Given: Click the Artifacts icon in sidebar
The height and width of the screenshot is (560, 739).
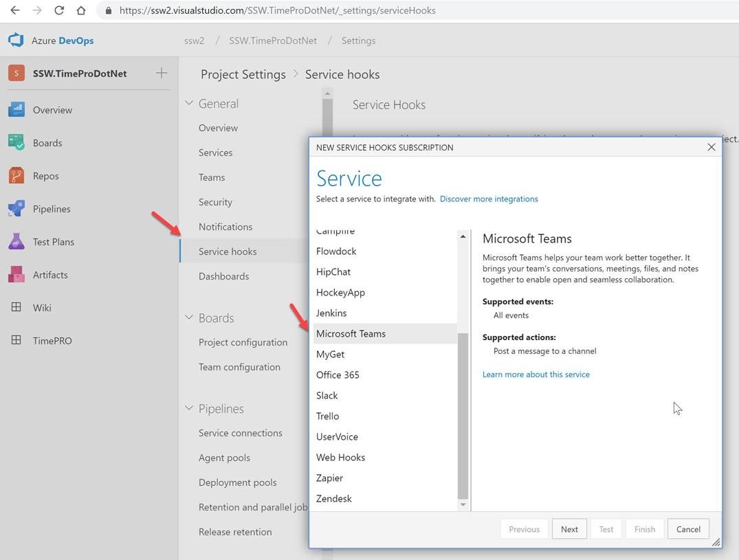Looking at the screenshot, I should (x=16, y=275).
